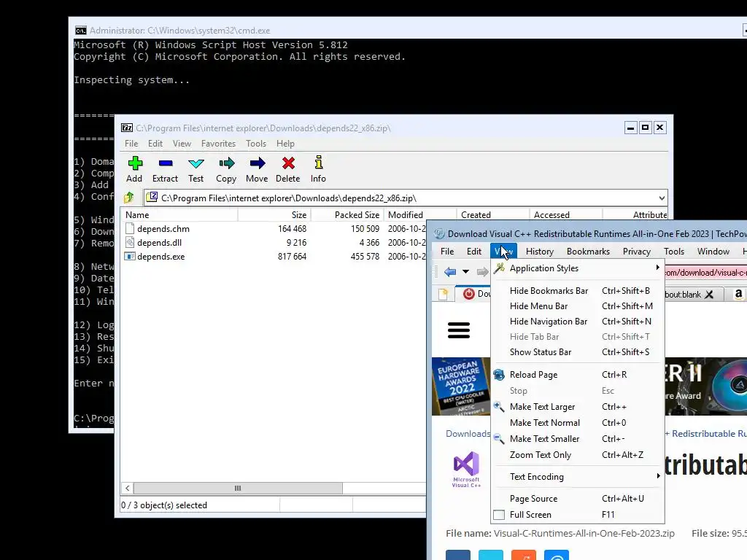Click the depends.dll file icon
This screenshot has height=560, width=747.
click(130, 242)
